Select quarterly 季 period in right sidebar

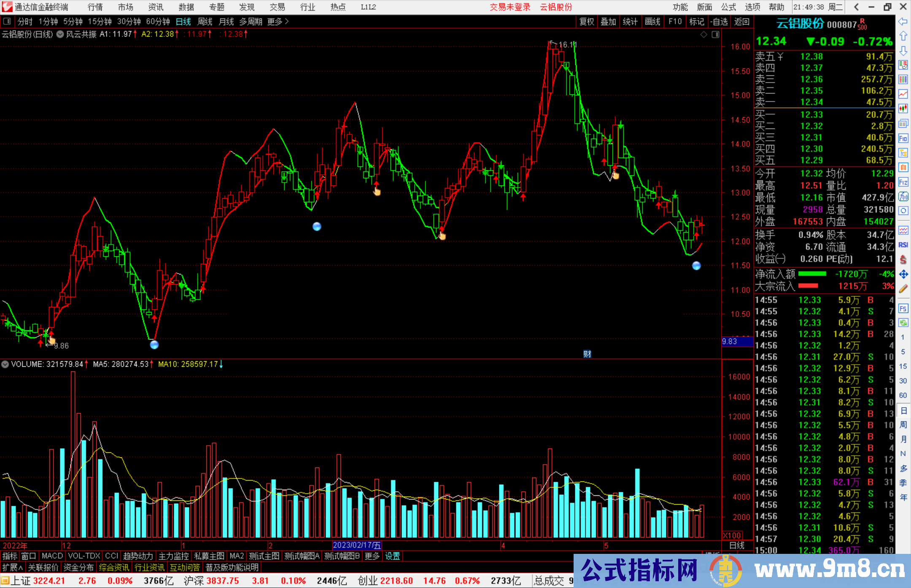coord(903,483)
